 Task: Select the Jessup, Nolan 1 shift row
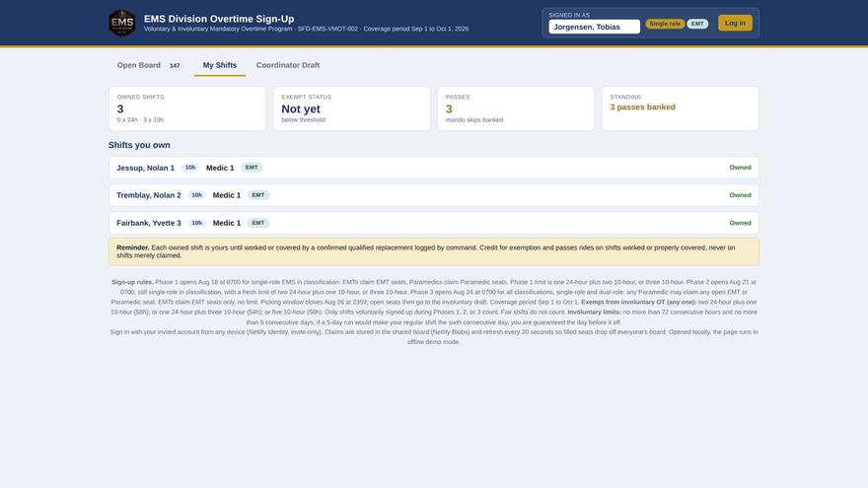(x=434, y=168)
